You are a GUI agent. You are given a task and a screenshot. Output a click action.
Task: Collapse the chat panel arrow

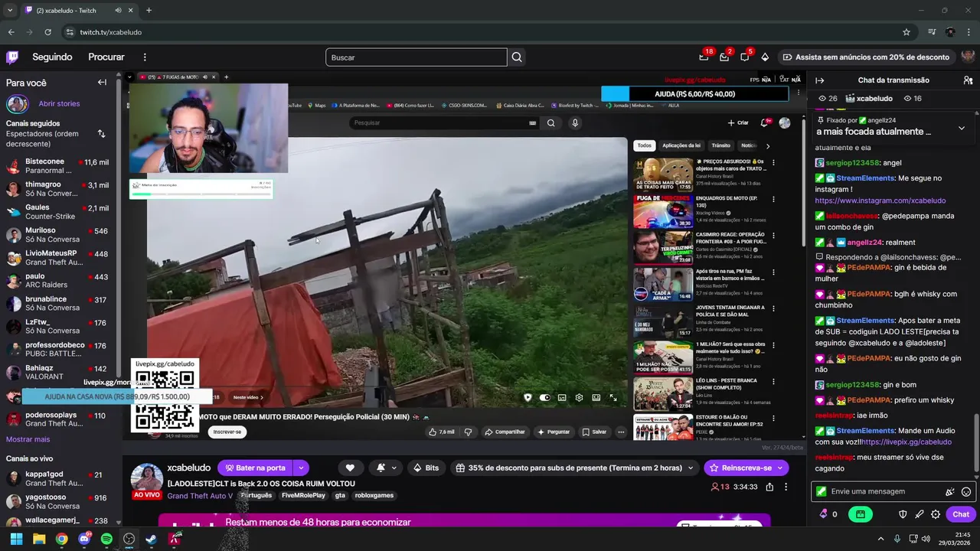[x=820, y=80]
